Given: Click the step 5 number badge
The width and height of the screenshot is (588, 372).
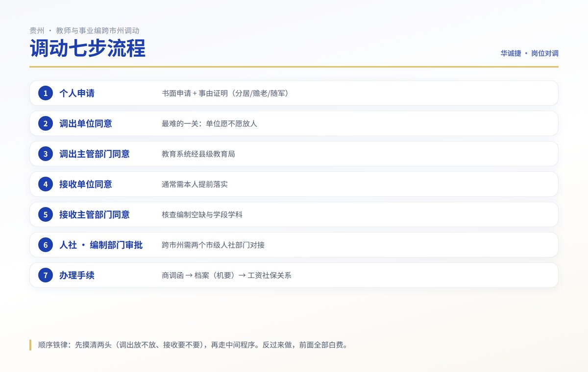Looking at the screenshot, I should pyautogui.click(x=46, y=214).
